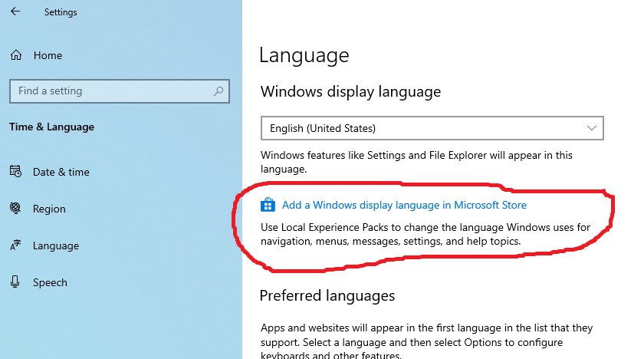Click the Language page title

pyautogui.click(x=304, y=55)
